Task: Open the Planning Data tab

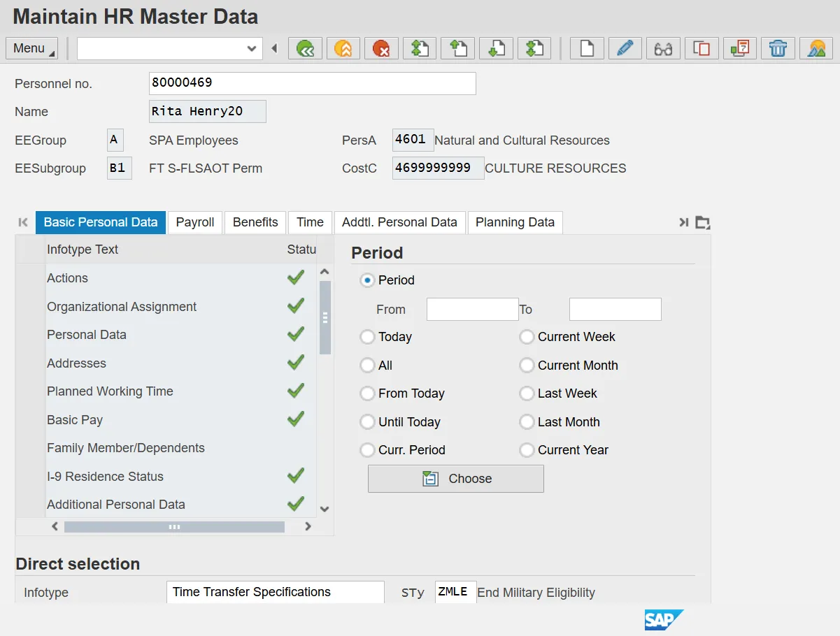Action: coord(515,222)
